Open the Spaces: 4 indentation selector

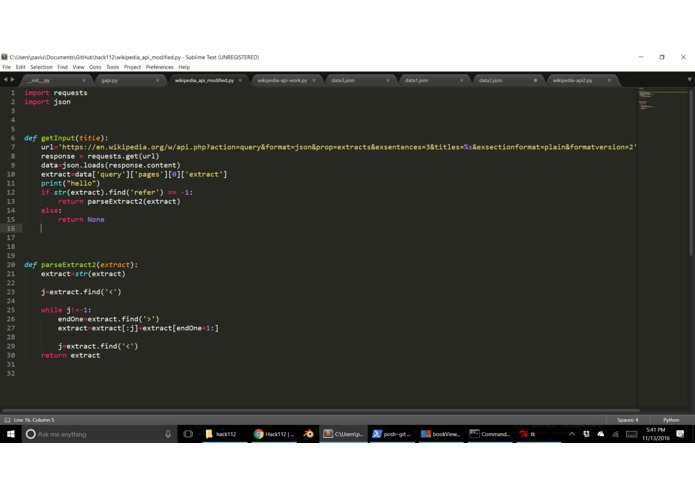pyautogui.click(x=628, y=420)
